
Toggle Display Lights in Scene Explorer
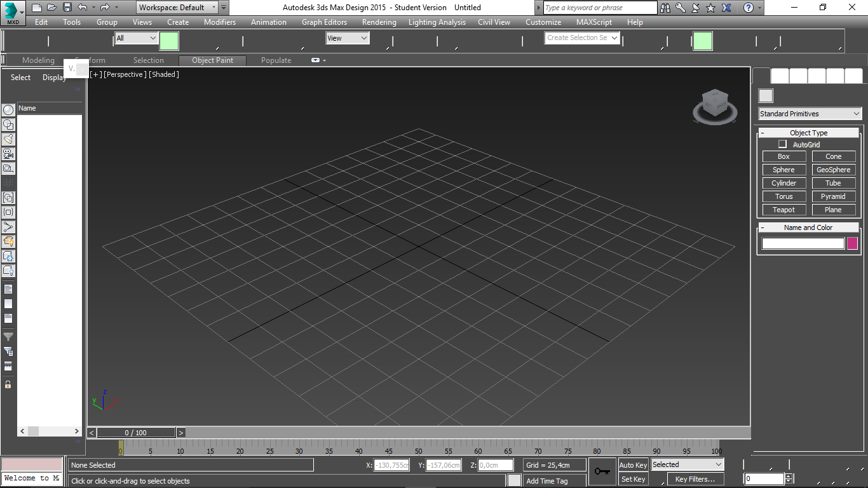point(8,139)
